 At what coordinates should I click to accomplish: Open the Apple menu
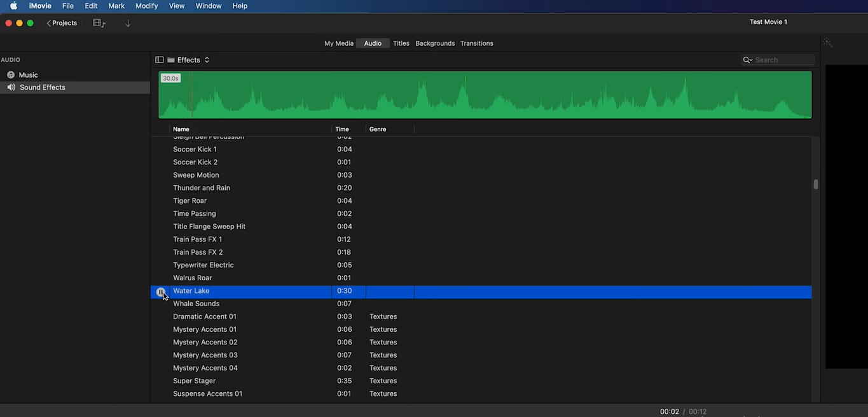(x=13, y=6)
